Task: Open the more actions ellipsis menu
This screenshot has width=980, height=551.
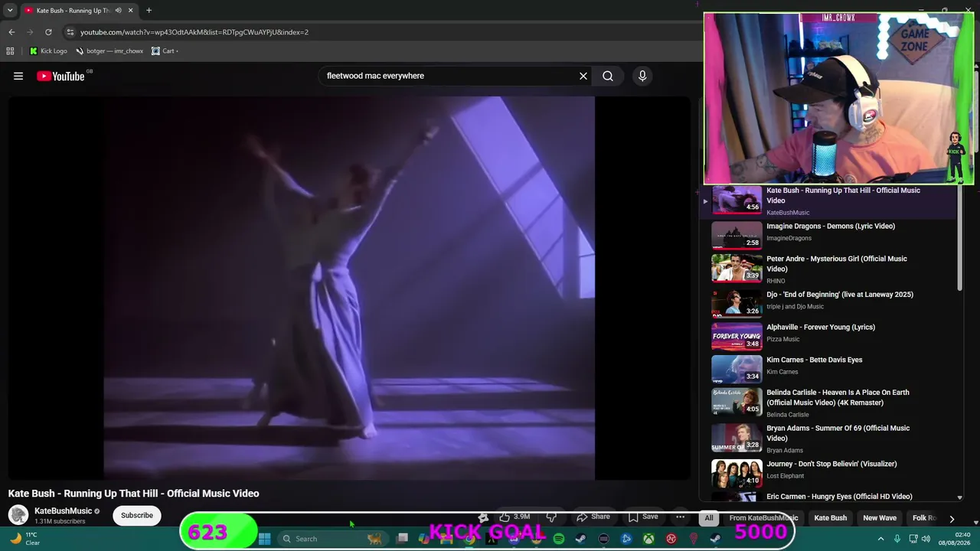Action: 680,517
